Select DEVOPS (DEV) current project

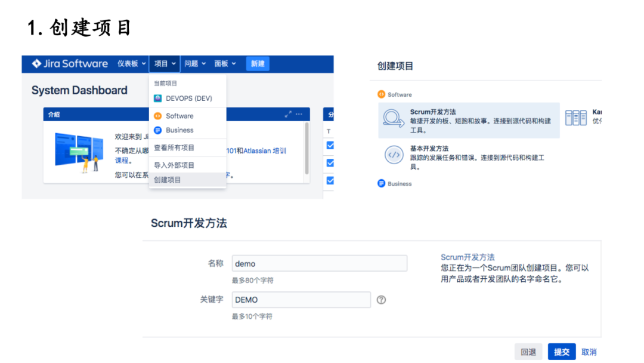tap(188, 99)
